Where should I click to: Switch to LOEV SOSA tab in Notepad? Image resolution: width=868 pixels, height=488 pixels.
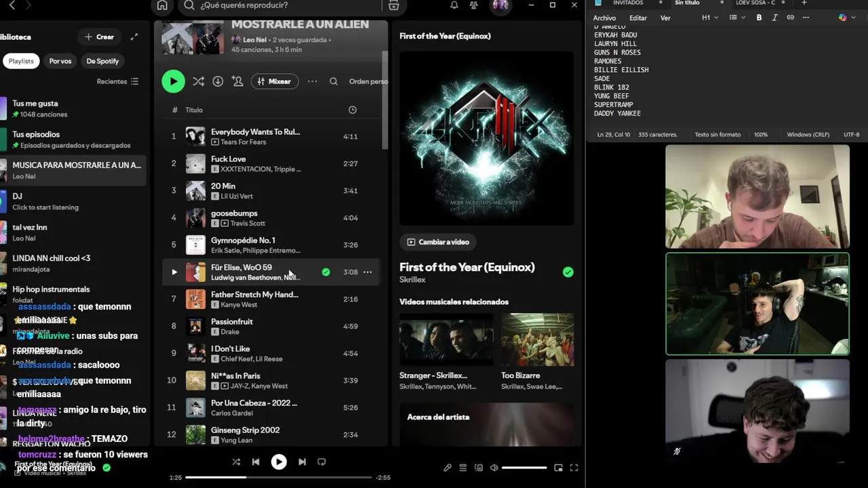755,3
